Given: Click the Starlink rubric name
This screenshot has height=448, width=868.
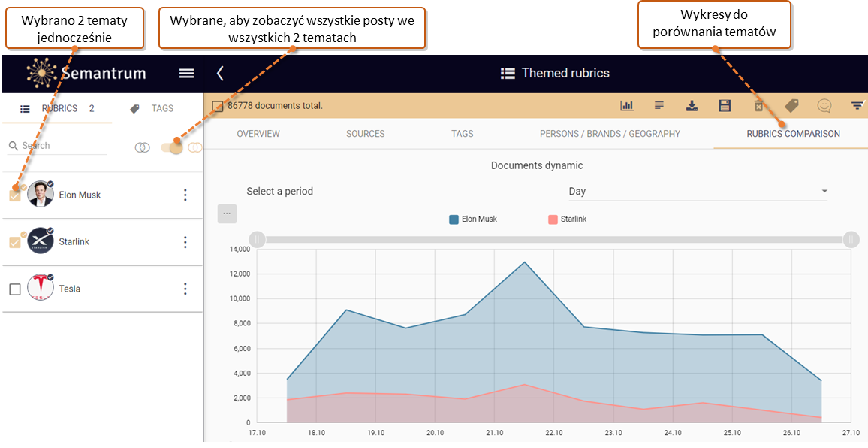Looking at the screenshot, I should (x=74, y=242).
